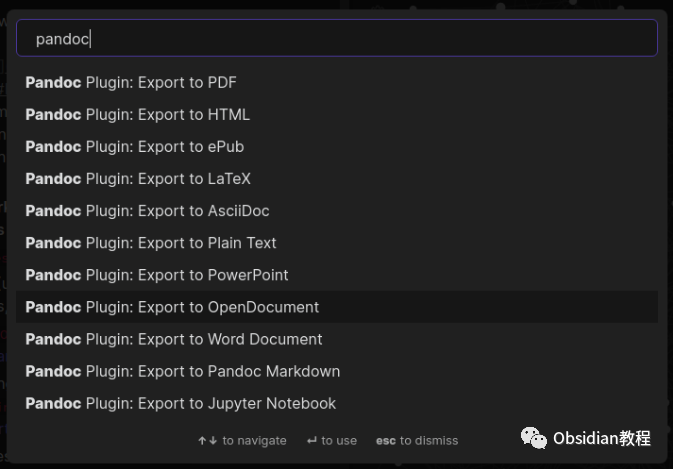Click the enter key hint icon

(312, 441)
